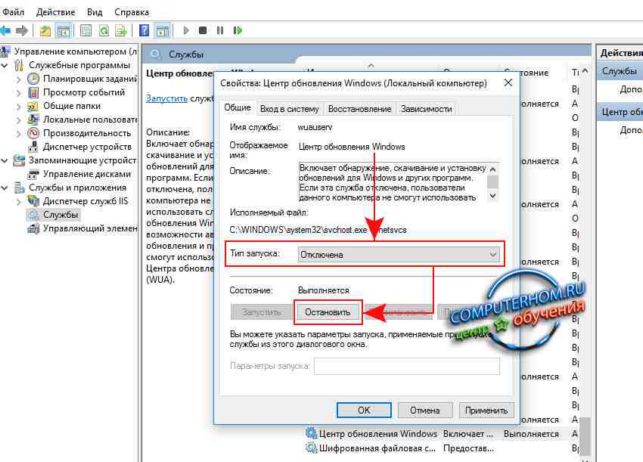Click the Stop service square icon

[x=203, y=30]
